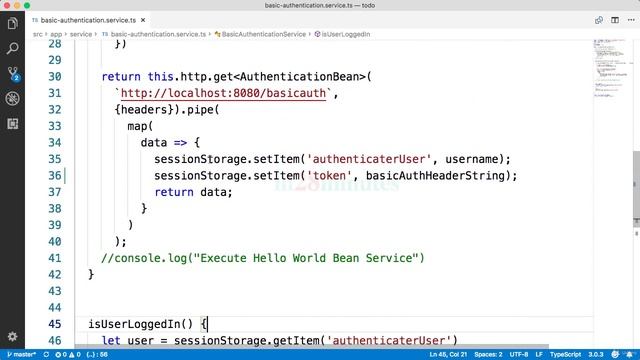Click TypeScript version 3.0.3
640x360 pixels.
click(x=596, y=354)
